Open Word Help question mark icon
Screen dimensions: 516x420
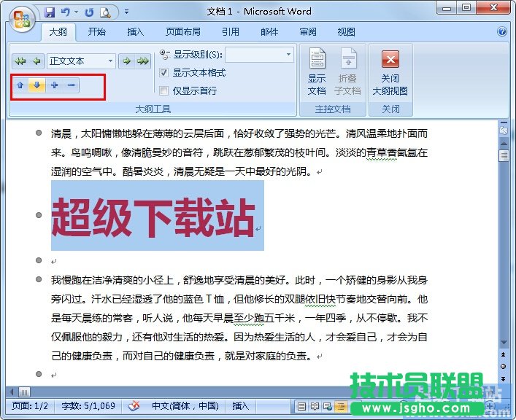click(x=502, y=32)
